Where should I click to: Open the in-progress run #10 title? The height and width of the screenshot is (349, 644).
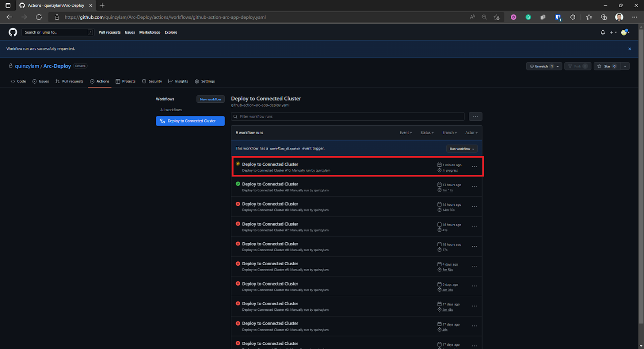[x=270, y=164]
